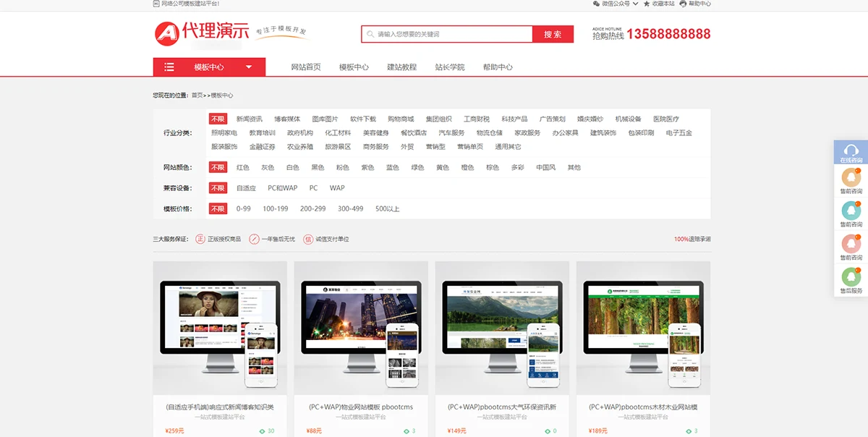This screenshot has width=868, height=437.
Task: Open the 首页 breadcrumb link
Action: point(197,96)
